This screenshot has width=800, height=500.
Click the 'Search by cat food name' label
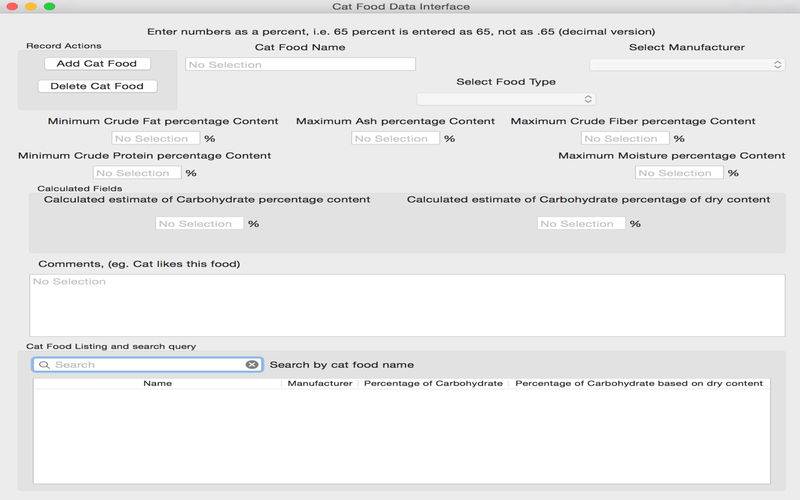click(x=342, y=364)
